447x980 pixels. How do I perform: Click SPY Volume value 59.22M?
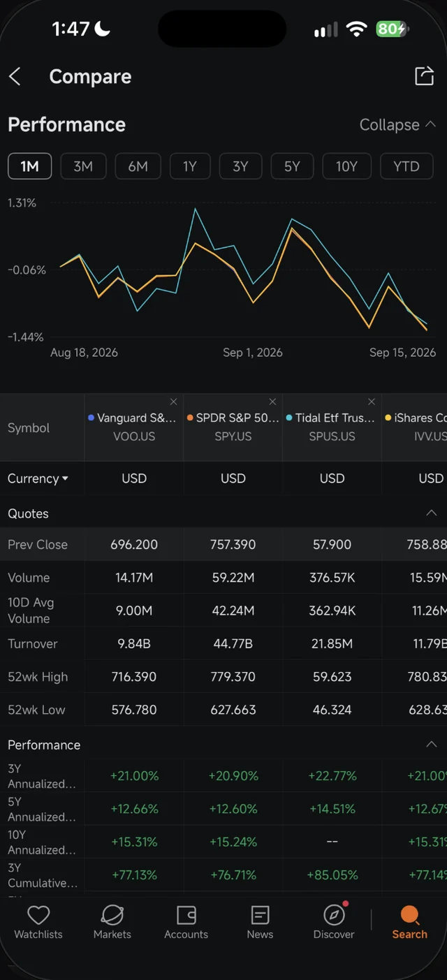[233, 578]
